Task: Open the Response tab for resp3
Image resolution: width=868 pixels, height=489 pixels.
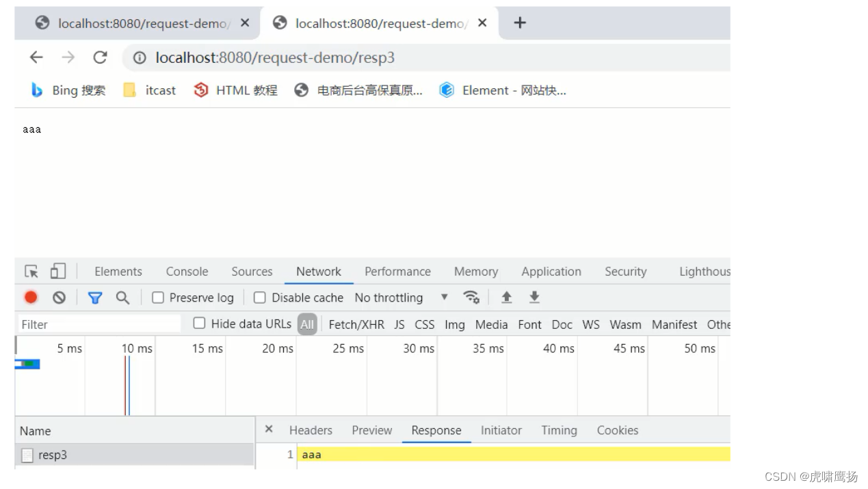Action: [x=436, y=430]
